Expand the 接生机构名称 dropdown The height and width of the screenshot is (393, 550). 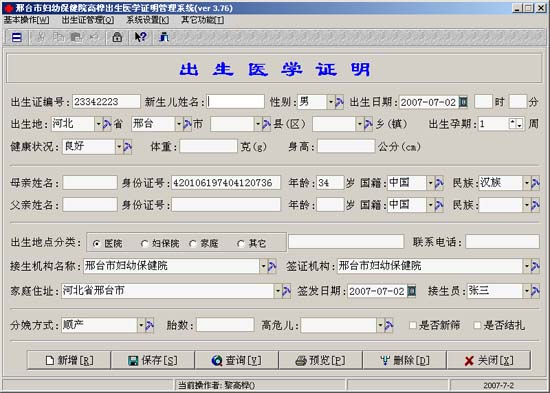(x=263, y=266)
